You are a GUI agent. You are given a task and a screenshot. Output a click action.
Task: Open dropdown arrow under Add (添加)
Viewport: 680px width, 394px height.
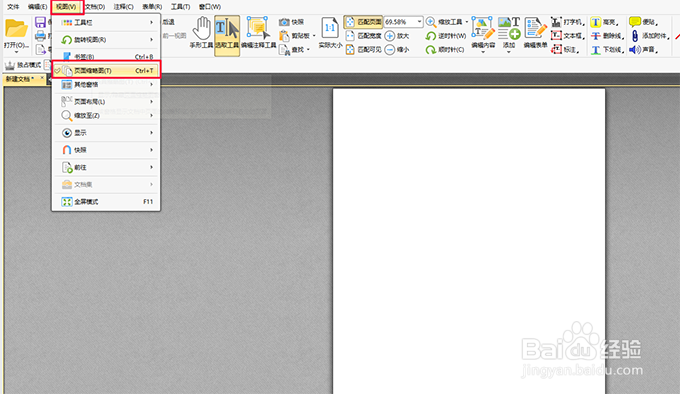pyautogui.click(x=509, y=52)
